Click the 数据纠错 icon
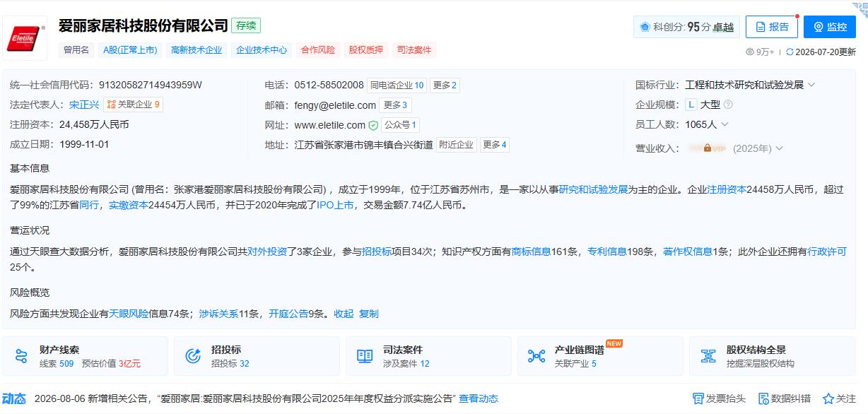Screen dimensions: 868x414 (x=763, y=398)
